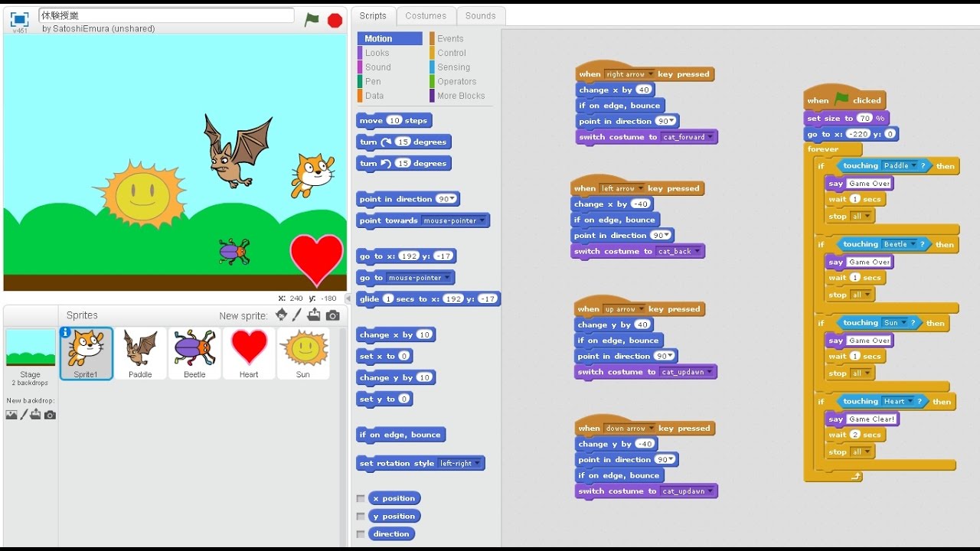Enable the y position stage readout
Viewport: 980px width, 551px height.
(361, 516)
